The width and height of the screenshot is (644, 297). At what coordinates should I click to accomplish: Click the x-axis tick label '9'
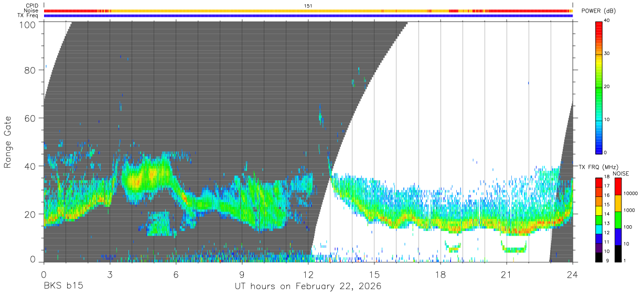click(x=242, y=274)
